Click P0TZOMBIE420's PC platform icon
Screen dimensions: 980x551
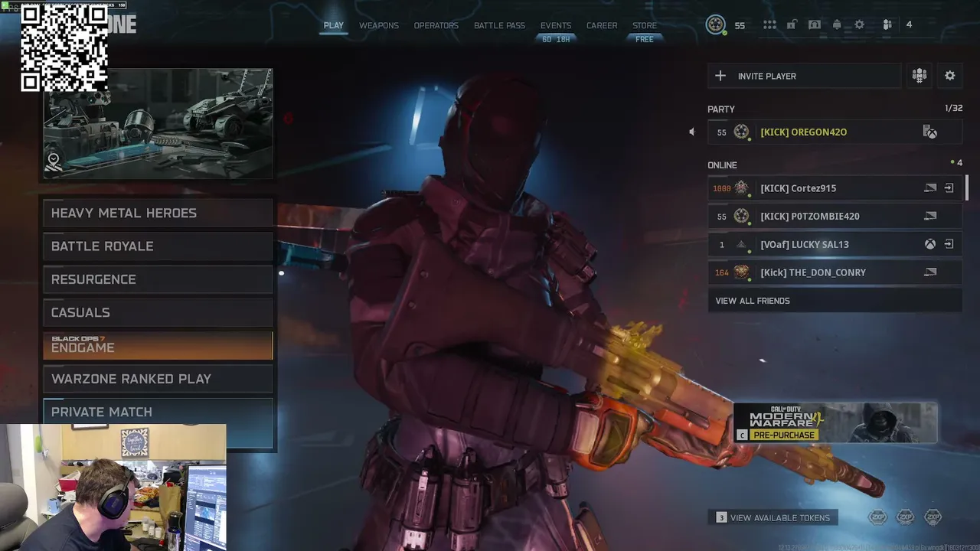930,217
